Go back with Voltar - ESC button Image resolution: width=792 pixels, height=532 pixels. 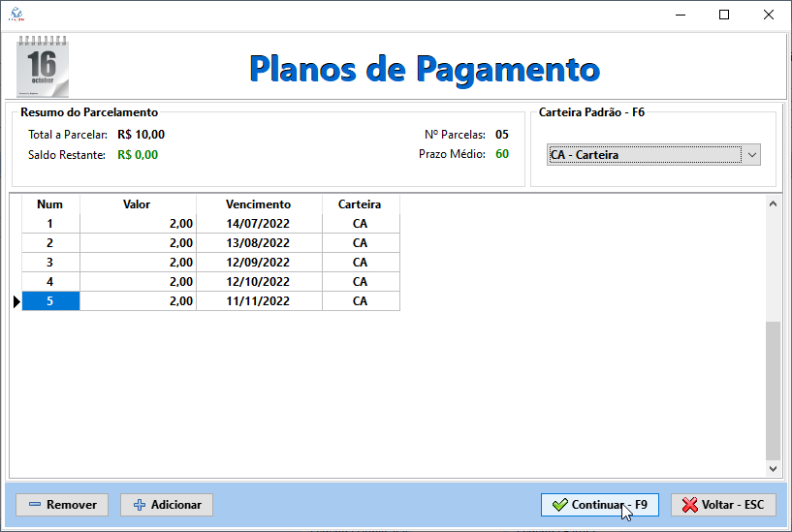pos(723,505)
